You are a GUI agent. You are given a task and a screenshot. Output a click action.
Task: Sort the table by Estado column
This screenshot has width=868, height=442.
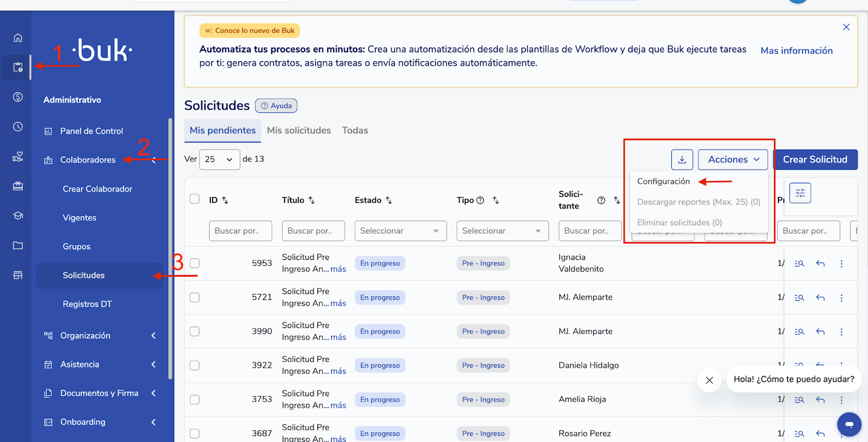pos(389,200)
